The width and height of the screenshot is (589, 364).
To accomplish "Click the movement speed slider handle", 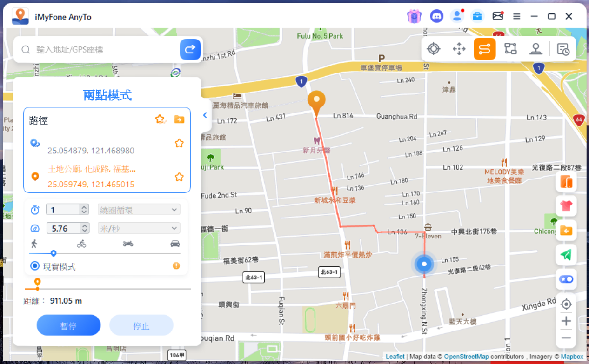I will pos(54,253).
